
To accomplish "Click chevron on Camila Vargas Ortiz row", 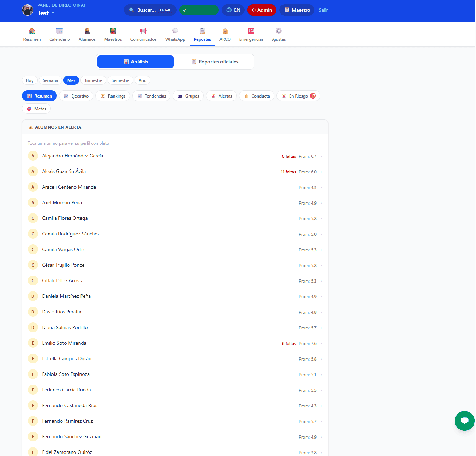I will 321,250.
